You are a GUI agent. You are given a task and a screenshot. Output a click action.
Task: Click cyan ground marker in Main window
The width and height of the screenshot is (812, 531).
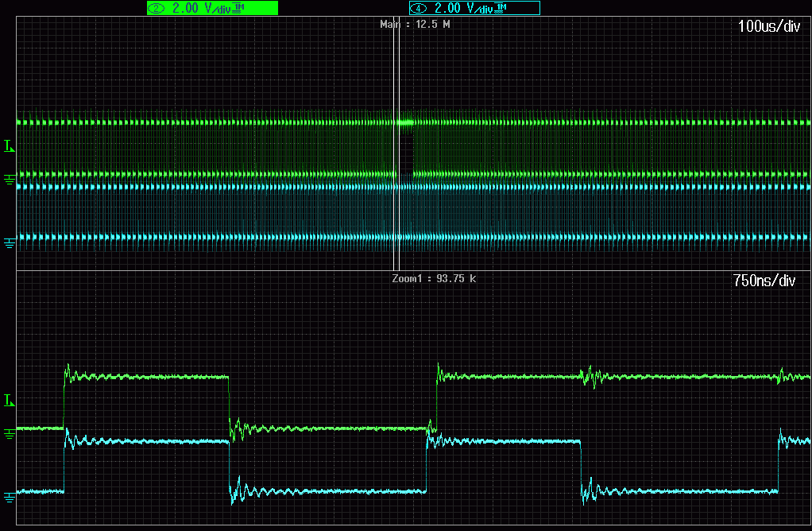(10, 242)
